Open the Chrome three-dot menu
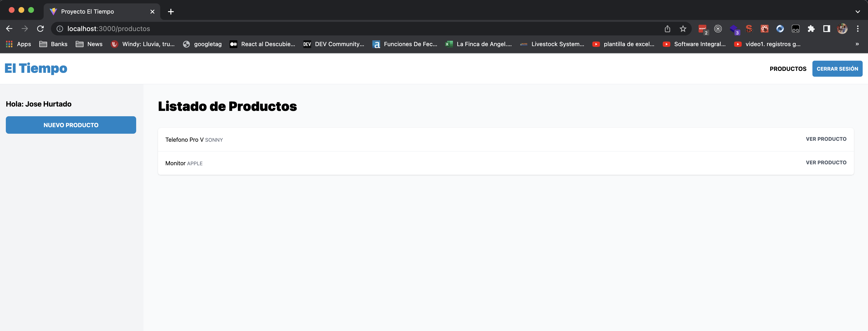 pos(858,29)
